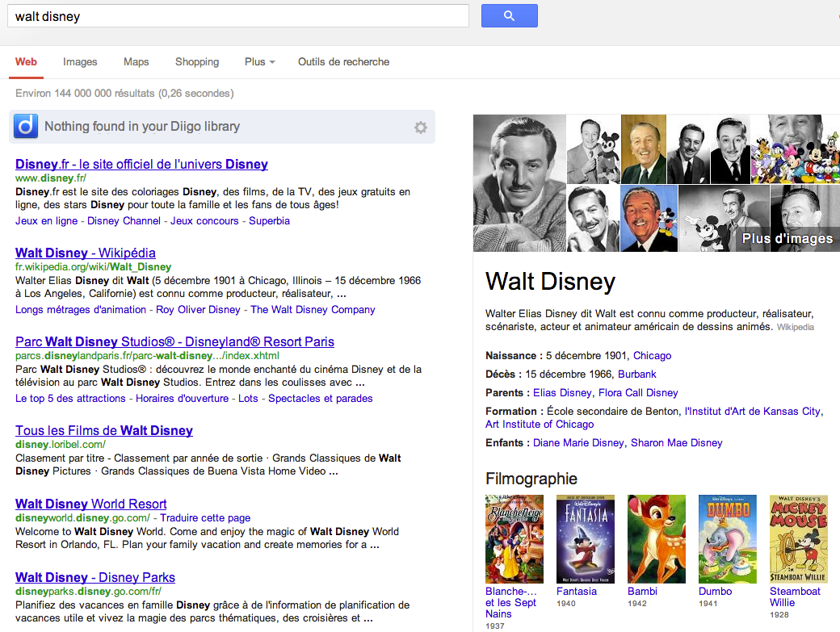Open Outils de recherche

point(343,62)
